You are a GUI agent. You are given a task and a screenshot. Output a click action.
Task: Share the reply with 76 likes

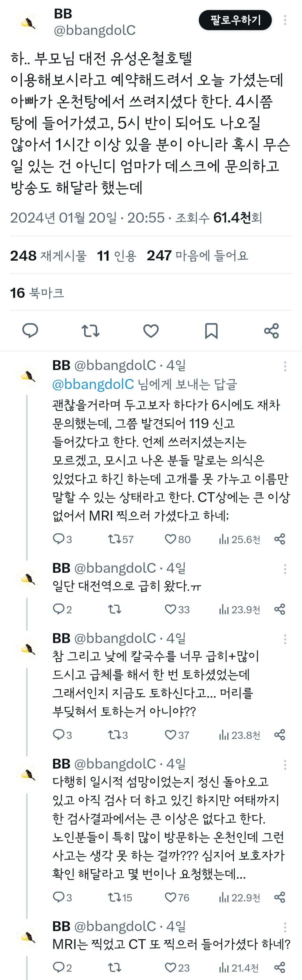click(280, 897)
